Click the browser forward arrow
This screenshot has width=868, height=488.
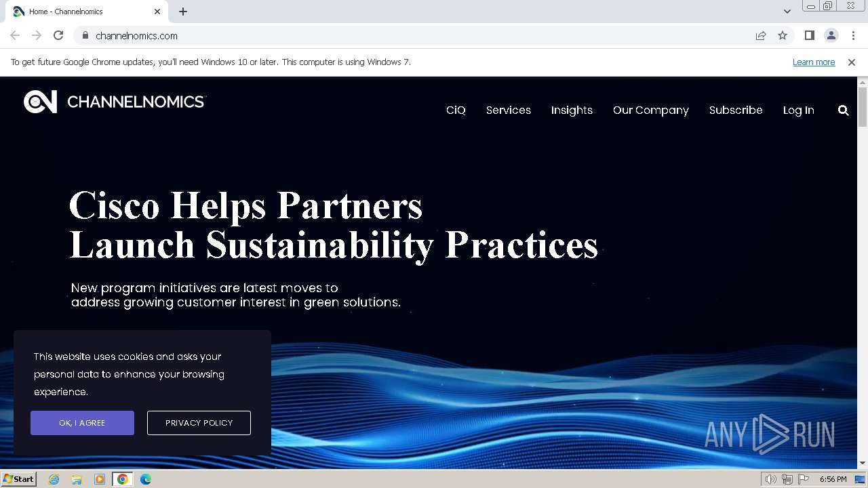[37, 35]
